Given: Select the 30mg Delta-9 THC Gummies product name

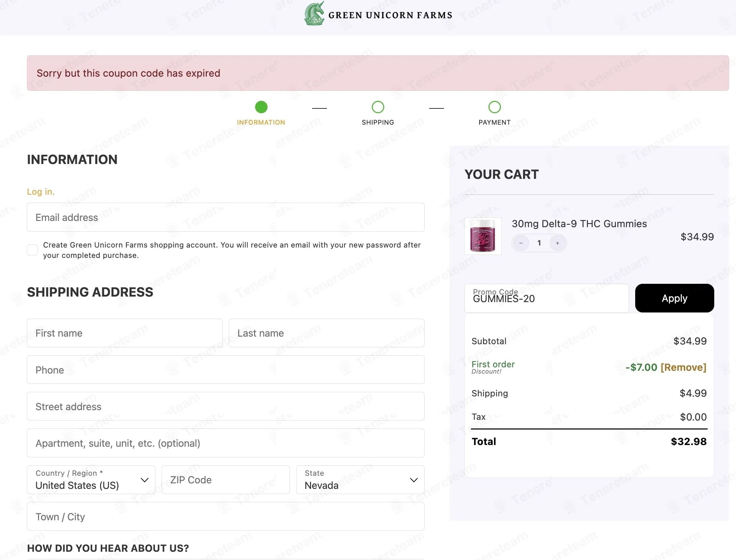Looking at the screenshot, I should (579, 224).
